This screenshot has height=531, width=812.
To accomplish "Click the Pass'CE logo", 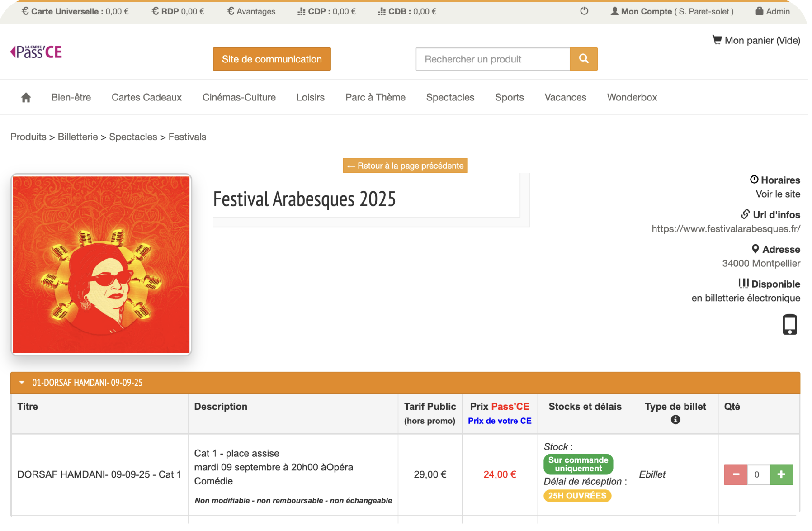I will [x=36, y=52].
